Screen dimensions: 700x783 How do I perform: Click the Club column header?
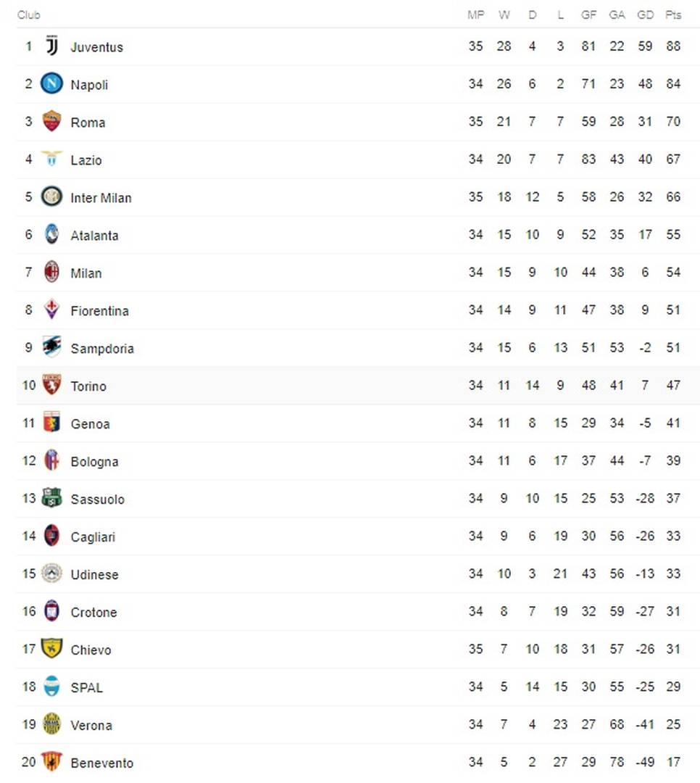(28, 15)
